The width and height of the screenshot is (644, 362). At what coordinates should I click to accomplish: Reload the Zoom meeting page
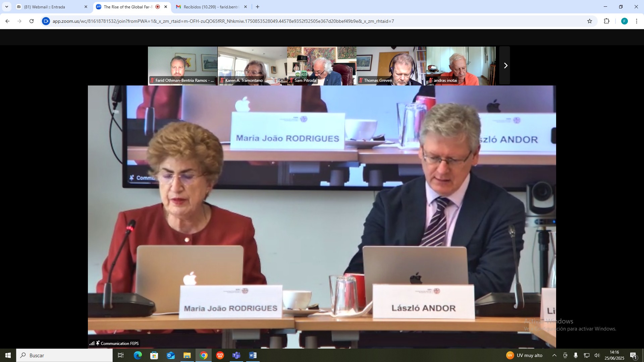[x=32, y=21]
